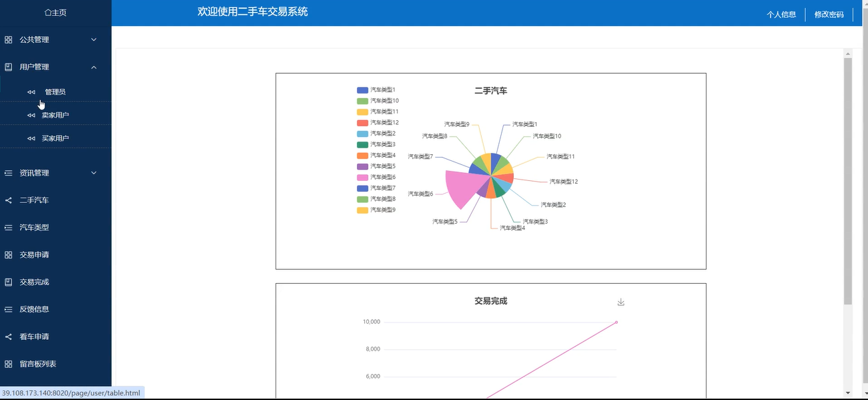
Task: Collapse the 用户管理 menu chevron
Action: 93,67
